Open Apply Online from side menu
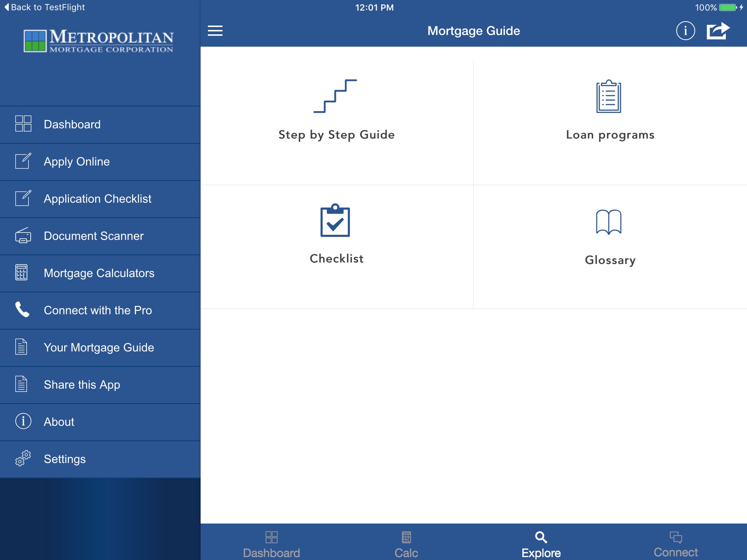 pos(77,162)
